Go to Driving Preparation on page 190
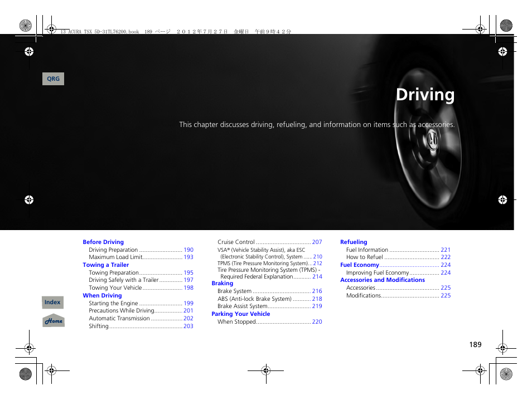The width and height of the screenshot is (532, 400). pyautogui.click(x=139, y=250)
